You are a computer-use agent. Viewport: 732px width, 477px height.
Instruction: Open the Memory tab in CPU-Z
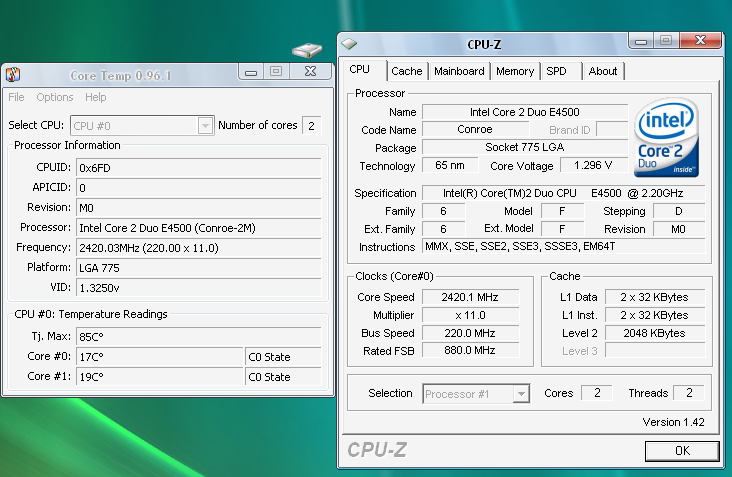point(514,71)
